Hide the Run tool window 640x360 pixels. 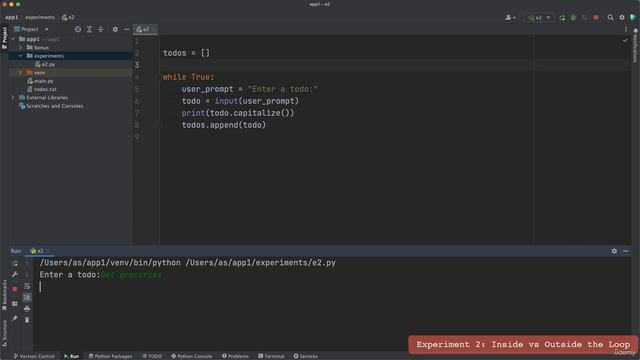point(625,251)
